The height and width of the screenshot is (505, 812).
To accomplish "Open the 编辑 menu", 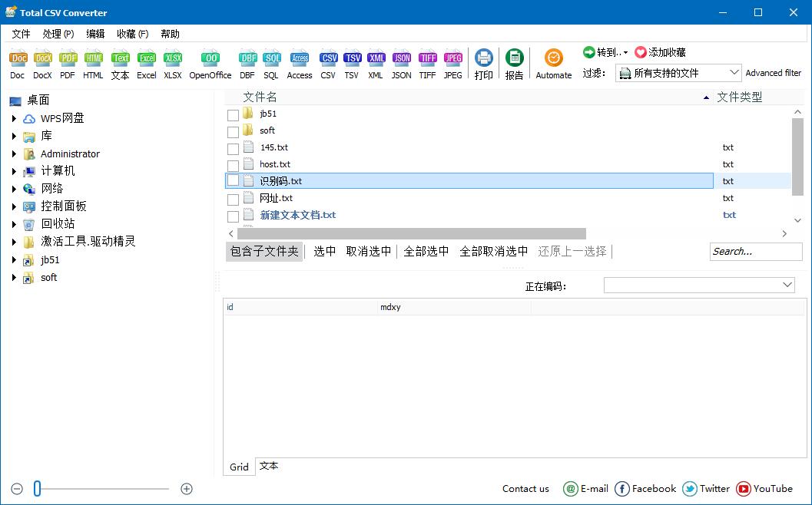I will pos(95,34).
